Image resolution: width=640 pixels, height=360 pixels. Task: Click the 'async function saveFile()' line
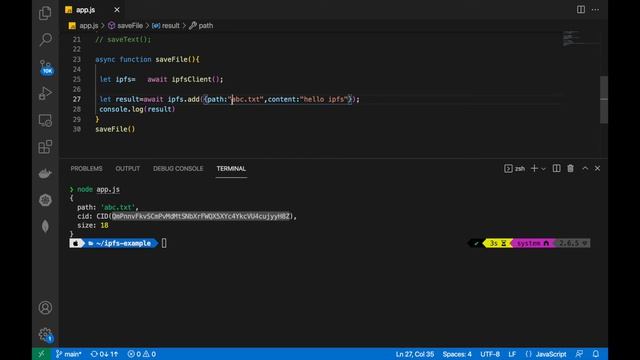tap(147, 59)
